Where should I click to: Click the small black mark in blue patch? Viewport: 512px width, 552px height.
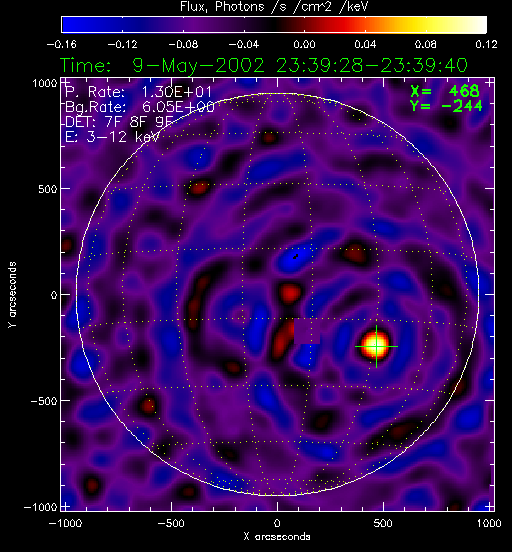pos(296,256)
